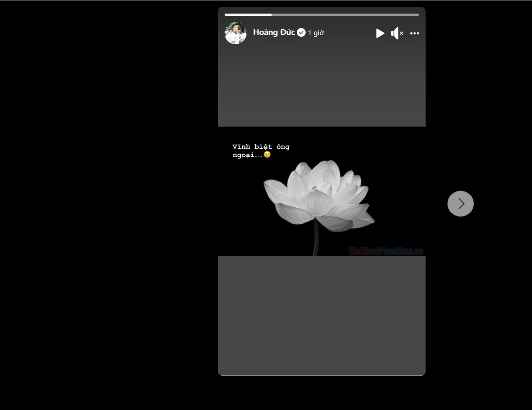
Task: Click the "Vĩnh biệt ông ngoại" caption text
Action: 261,147
